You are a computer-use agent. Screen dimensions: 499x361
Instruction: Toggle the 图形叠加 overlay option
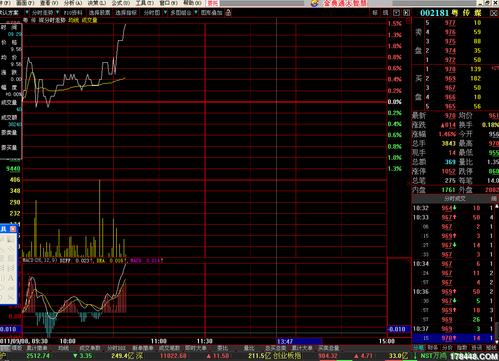click(211, 13)
